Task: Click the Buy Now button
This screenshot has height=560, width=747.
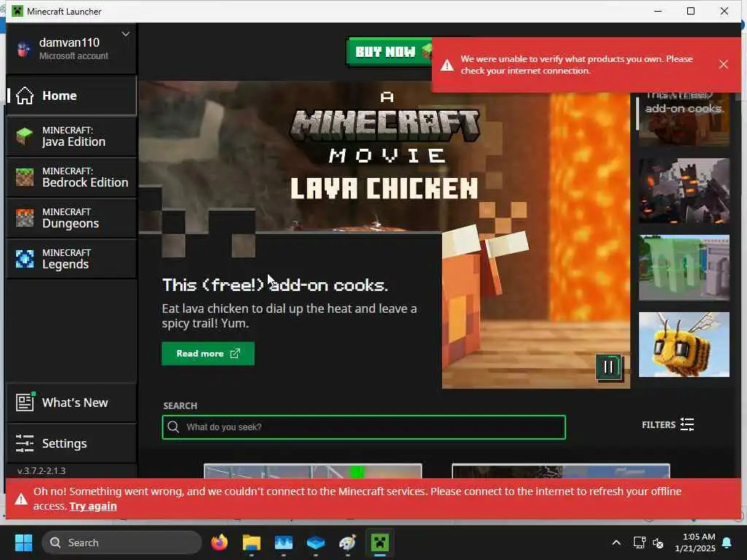Action: pos(390,52)
